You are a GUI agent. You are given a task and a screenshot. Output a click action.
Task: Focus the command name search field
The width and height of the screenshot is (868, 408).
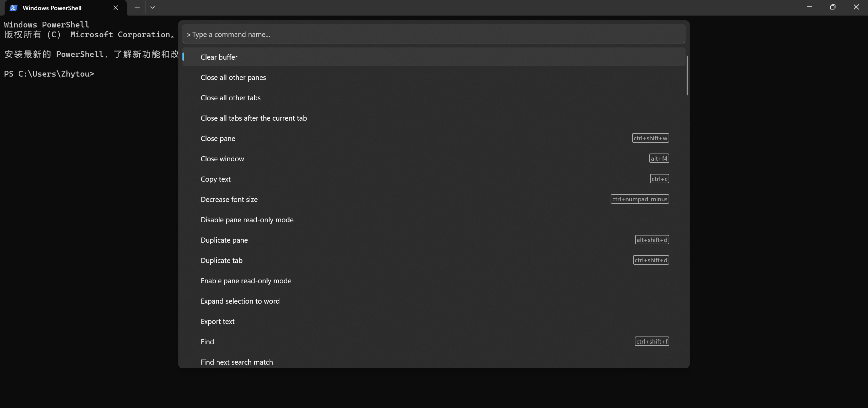pos(434,34)
